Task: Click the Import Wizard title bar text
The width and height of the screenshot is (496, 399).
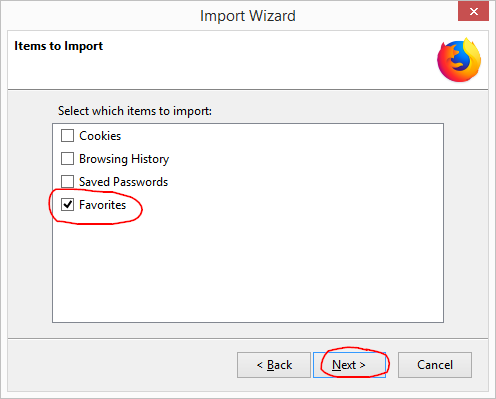Action: click(248, 16)
